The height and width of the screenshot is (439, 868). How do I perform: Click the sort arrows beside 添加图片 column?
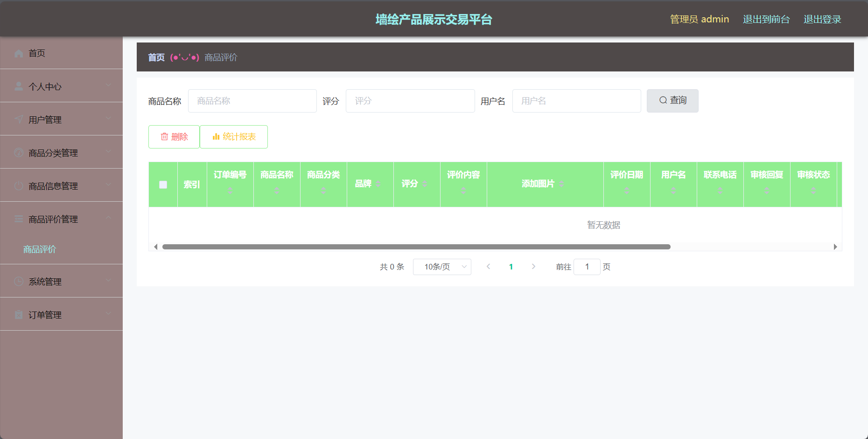tap(561, 184)
